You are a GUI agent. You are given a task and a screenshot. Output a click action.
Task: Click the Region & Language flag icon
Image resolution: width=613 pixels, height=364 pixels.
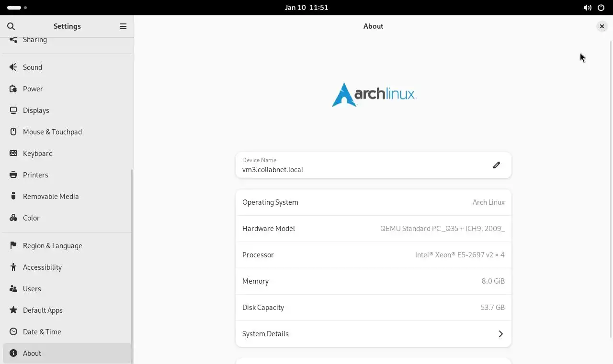click(13, 245)
